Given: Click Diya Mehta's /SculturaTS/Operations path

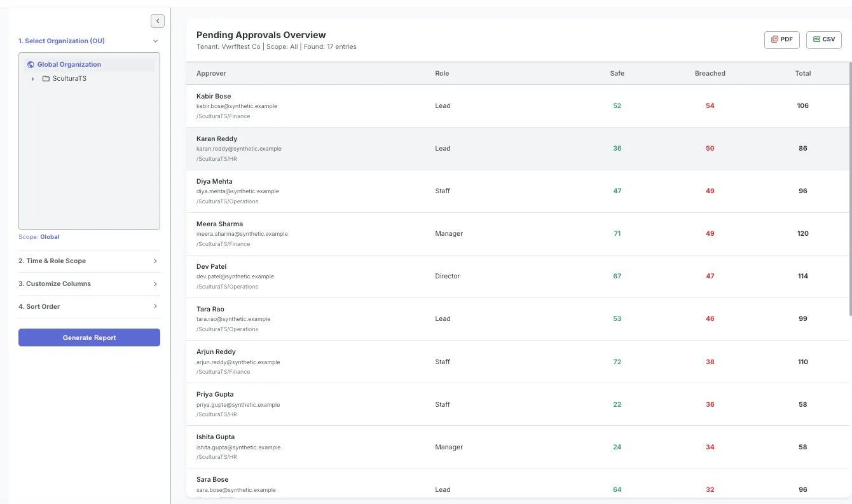Looking at the screenshot, I should pos(227,201).
